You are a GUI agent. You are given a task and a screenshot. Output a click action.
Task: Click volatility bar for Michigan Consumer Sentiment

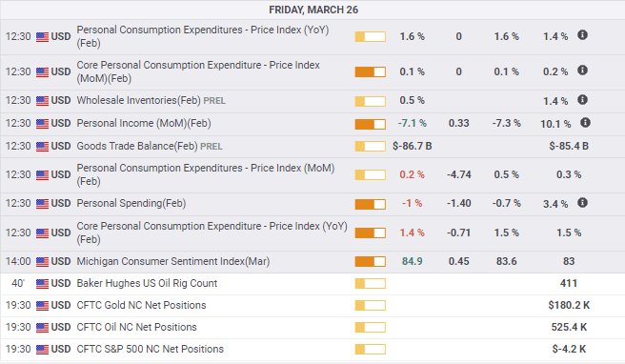click(x=371, y=262)
